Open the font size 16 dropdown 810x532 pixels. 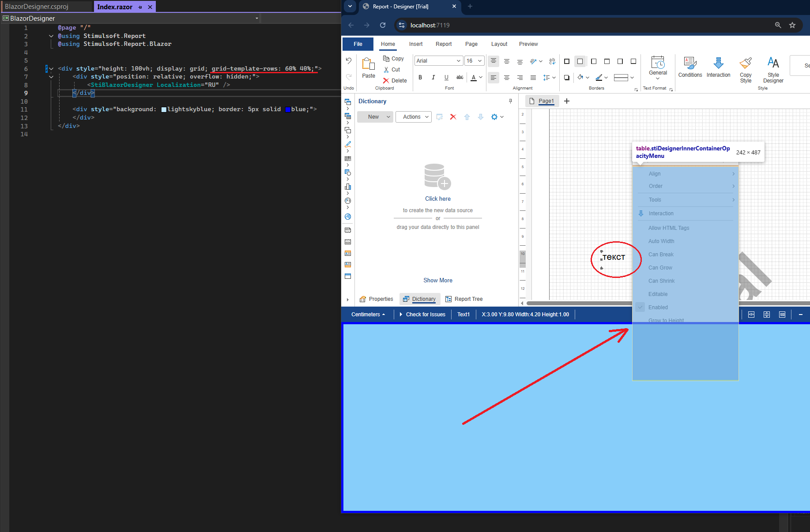tap(475, 61)
